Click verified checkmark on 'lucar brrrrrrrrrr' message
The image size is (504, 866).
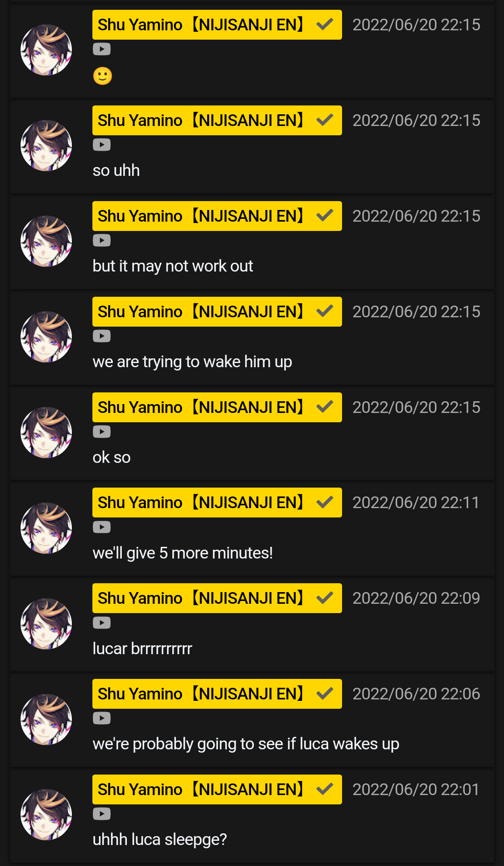point(325,598)
